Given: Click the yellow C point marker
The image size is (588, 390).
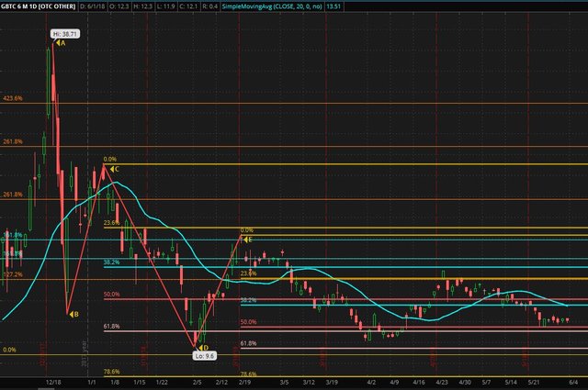Looking at the screenshot, I should click(115, 170).
